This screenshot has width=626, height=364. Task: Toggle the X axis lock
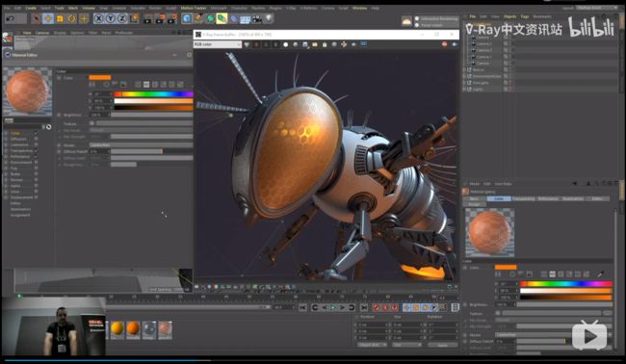tap(98, 18)
